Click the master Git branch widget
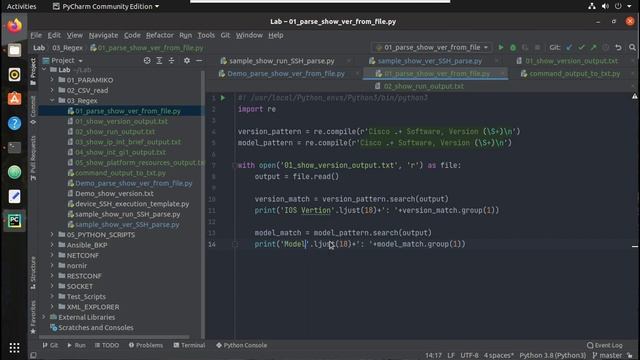This screenshot has height=360, width=640. pos(607,356)
